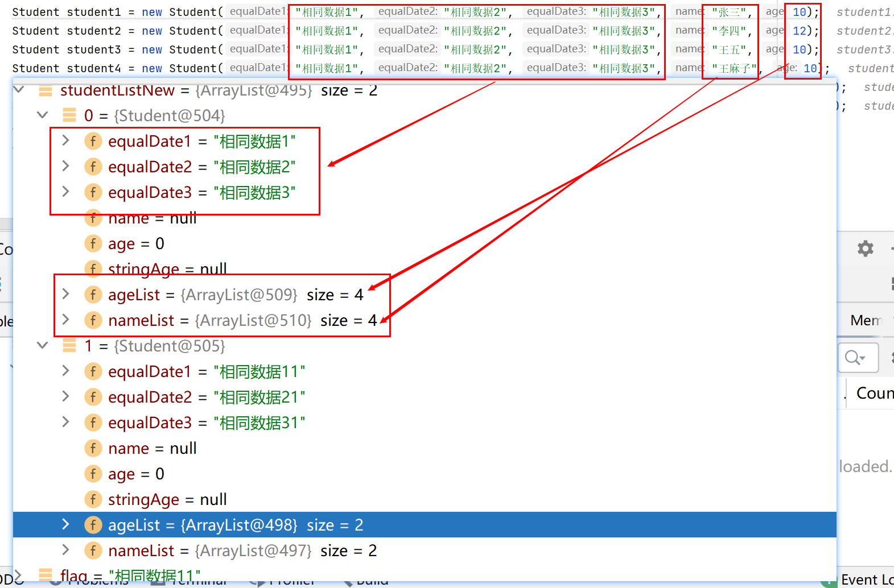Click the "张三" name string in code
The image size is (894, 588).
[728, 12]
